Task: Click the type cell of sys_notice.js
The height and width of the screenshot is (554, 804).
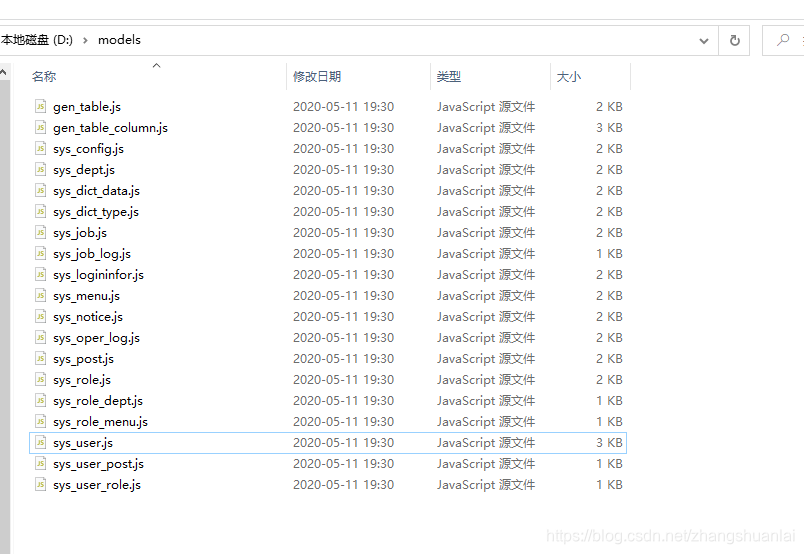Action: [x=486, y=316]
